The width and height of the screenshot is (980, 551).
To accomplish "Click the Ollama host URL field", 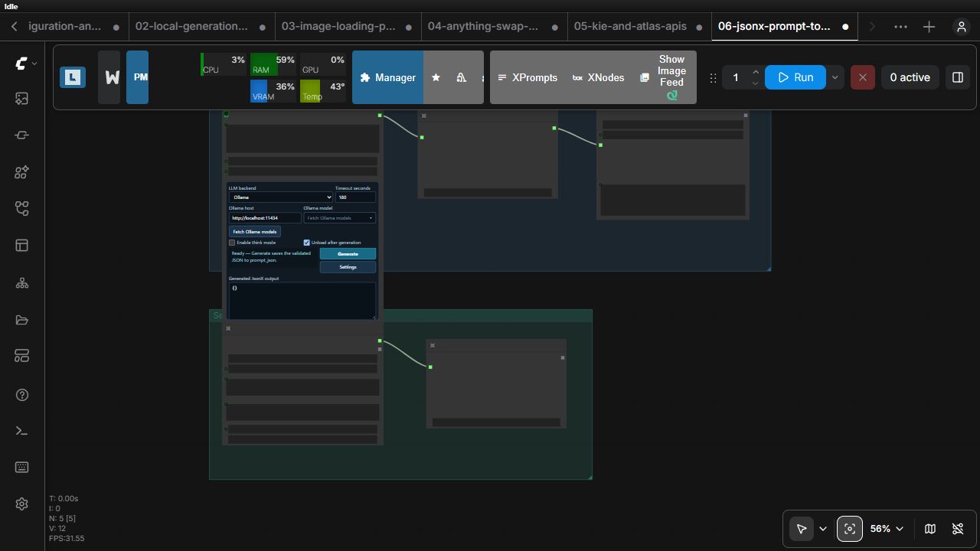I will point(265,218).
